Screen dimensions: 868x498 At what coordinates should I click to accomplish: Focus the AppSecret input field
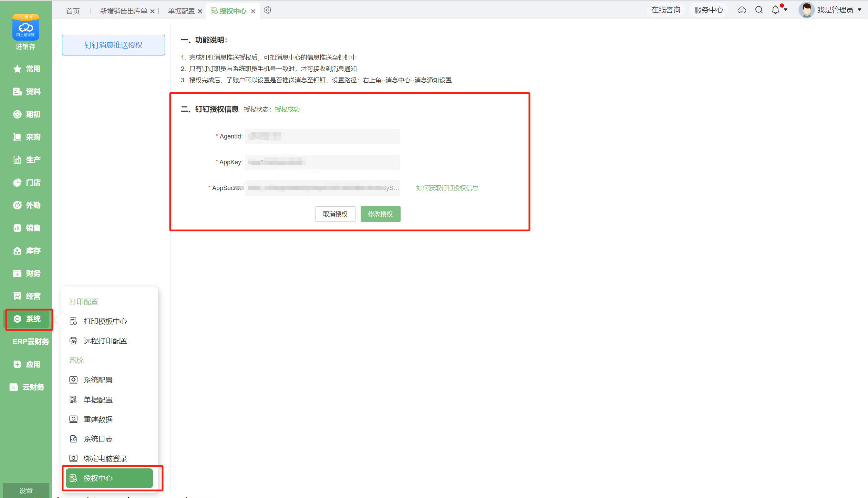(x=322, y=188)
